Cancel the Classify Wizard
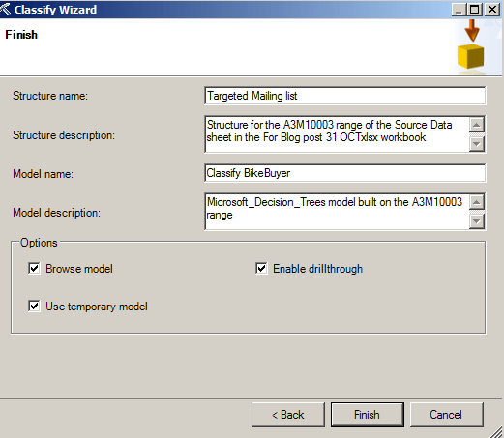The height and width of the screenshot is (438, 504). (446, 415)
